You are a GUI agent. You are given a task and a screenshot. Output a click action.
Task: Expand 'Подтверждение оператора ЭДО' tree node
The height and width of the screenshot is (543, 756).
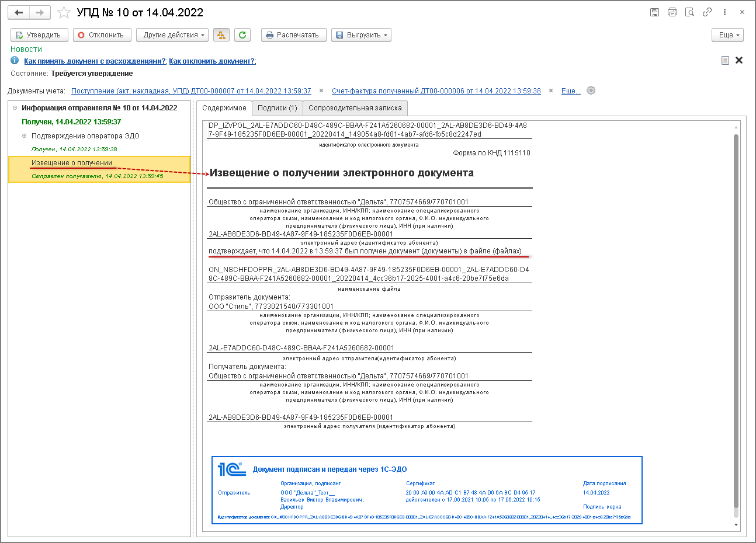pos(25,136)
